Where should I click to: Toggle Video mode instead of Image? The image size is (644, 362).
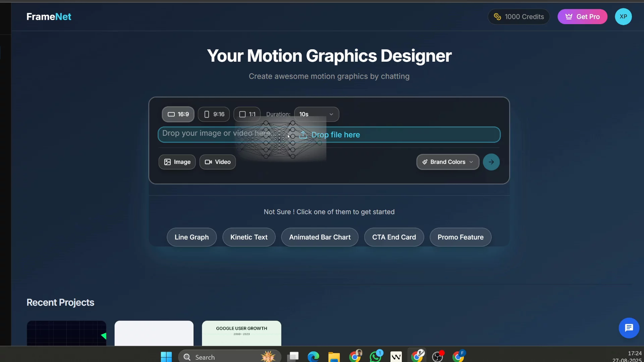[x=217, y=162]
